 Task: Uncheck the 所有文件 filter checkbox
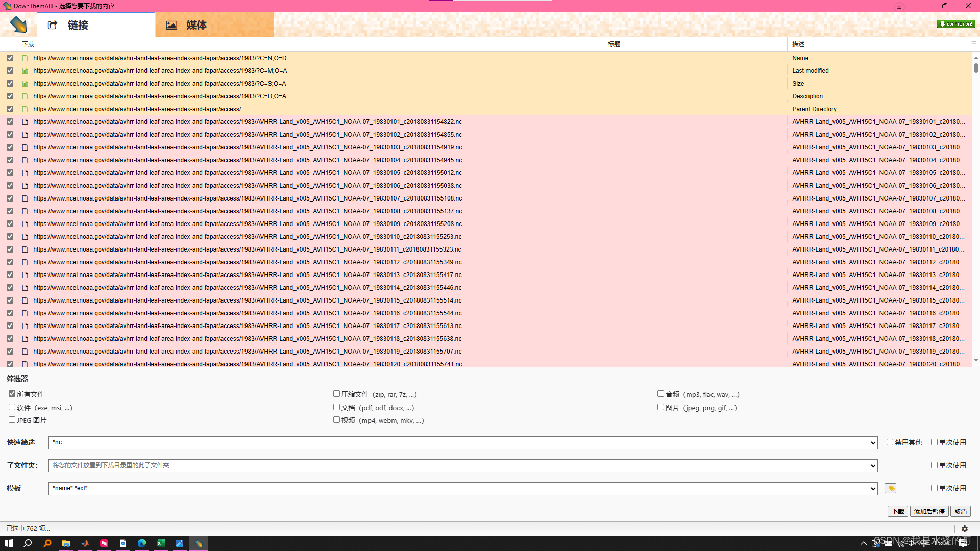(12, 394)
